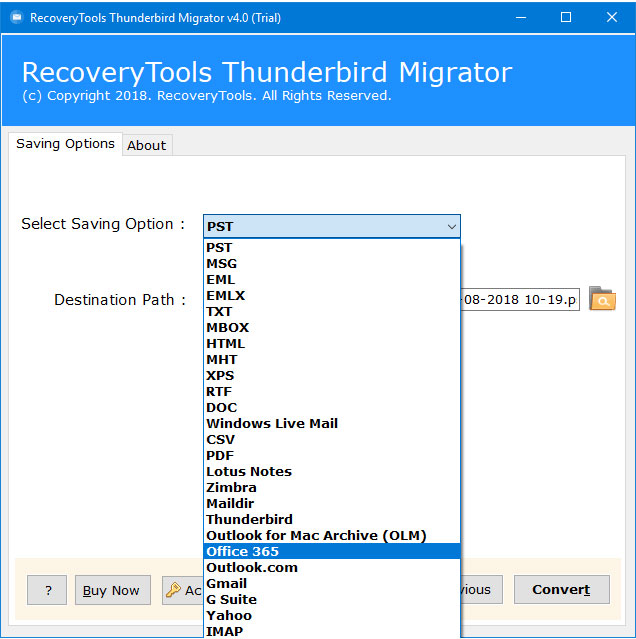Choose Thunderbird from the list

coord(332,519)
